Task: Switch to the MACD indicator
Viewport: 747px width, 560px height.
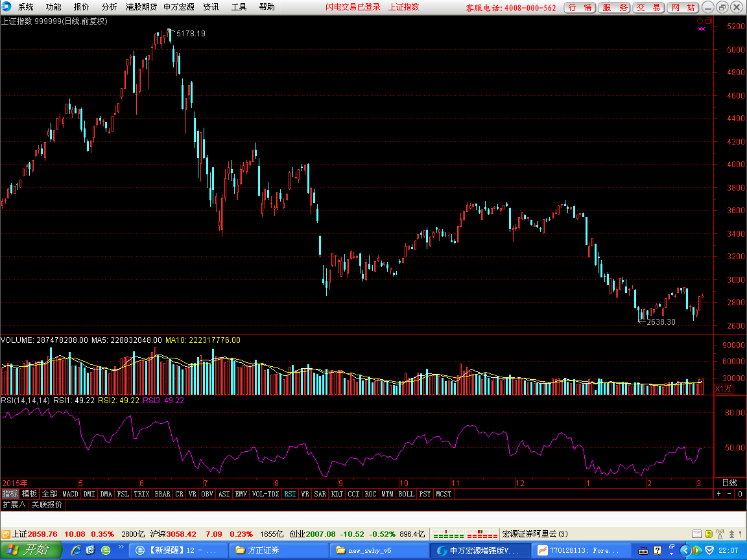Action: coord(70,495)
